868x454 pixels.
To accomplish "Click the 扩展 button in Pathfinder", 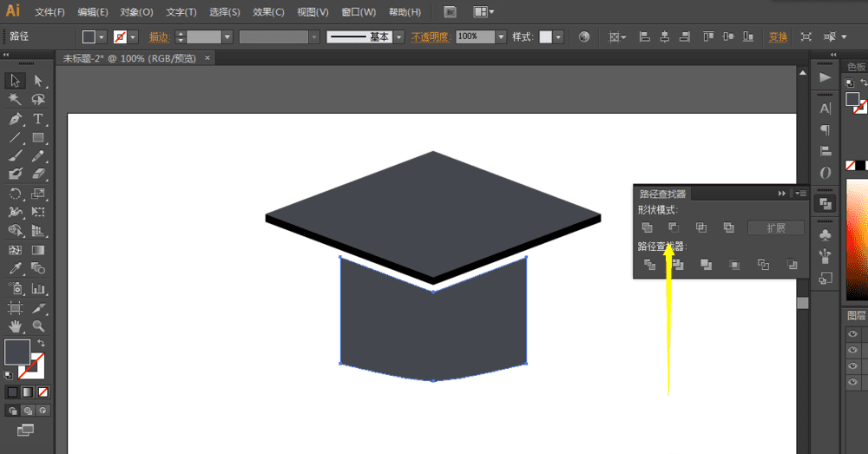I will pyautogui.click(x=776, y=228).
